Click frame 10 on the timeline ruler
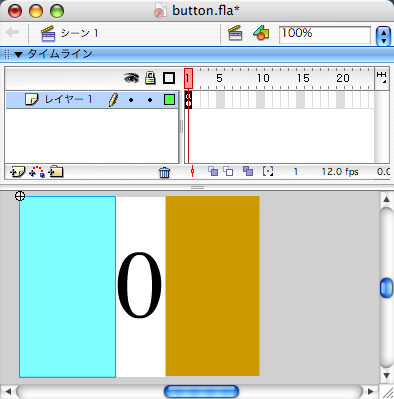Screen dimensions: 394x399 [x=263, y=78]
